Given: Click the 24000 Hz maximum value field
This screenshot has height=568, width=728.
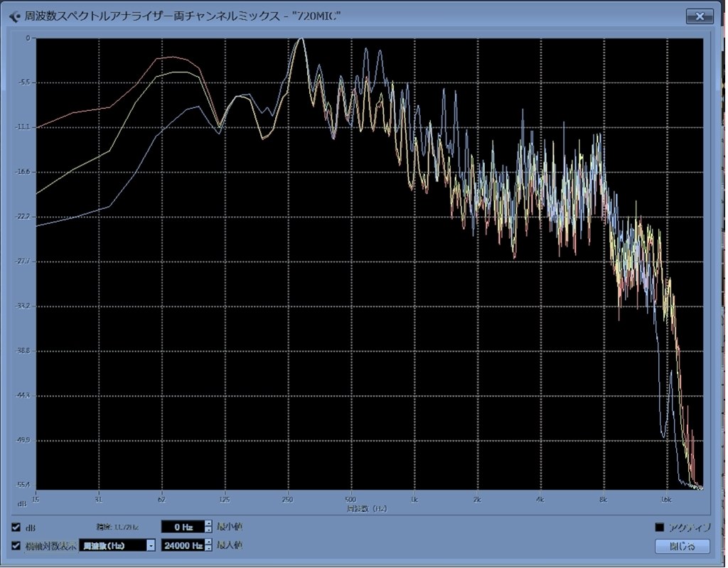Looking at the screenshot, I should click(x=182, y=545).
